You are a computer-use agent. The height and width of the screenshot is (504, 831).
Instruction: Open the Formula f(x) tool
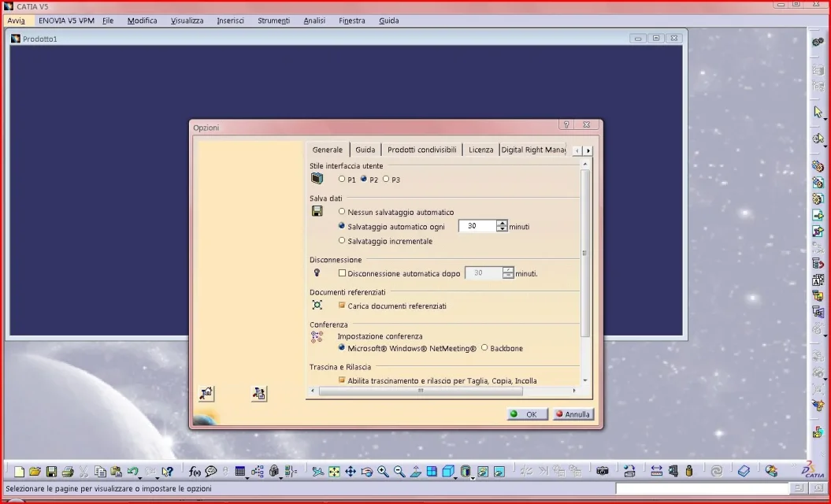tap(195, 472)
